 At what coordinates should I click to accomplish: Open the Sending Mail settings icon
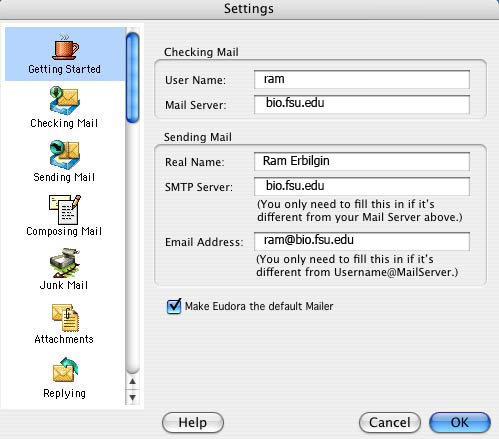[64, 155]
